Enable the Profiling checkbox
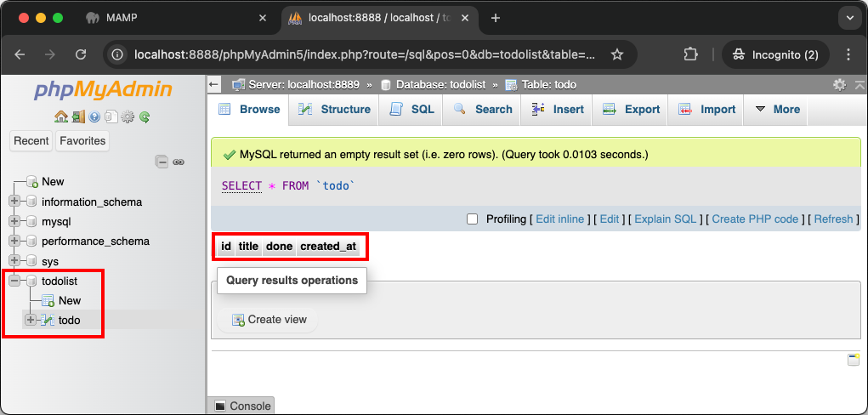Image resolution: width=868 pixels, height=415 pixels. coord(473,219)
